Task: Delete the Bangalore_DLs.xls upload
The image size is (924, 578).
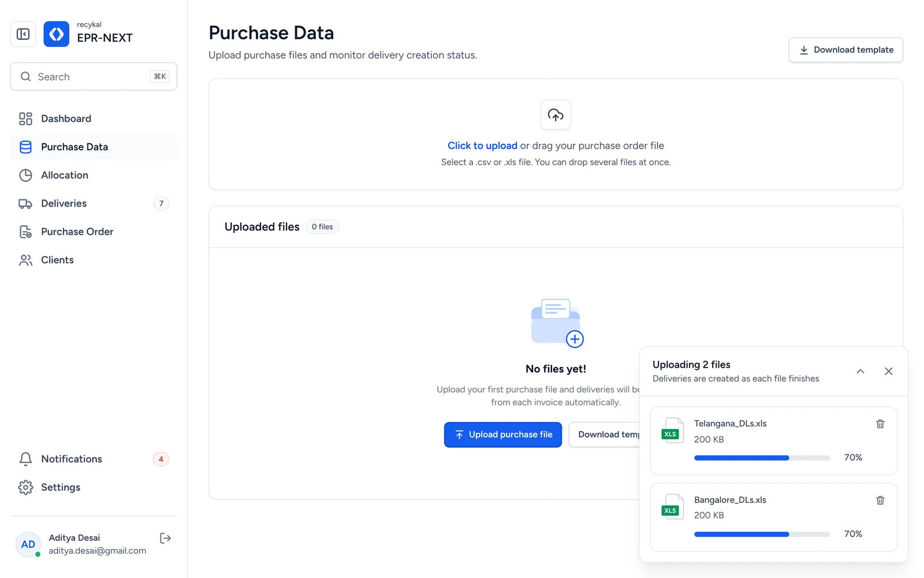Action: pos(880,500)
